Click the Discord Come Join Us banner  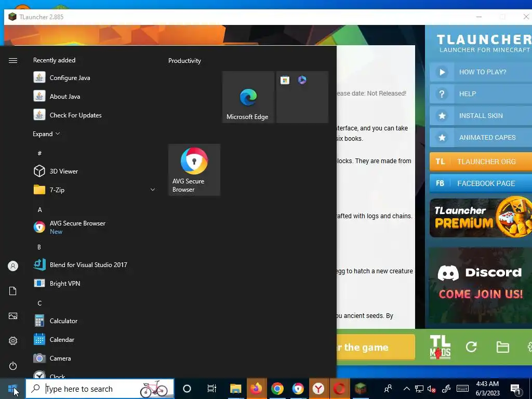tap(481, 285)
